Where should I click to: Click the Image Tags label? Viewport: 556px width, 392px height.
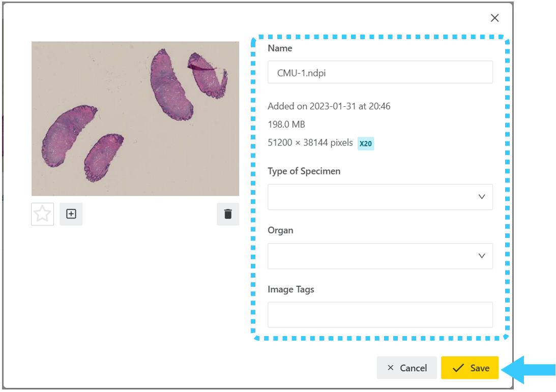point(291,289)
